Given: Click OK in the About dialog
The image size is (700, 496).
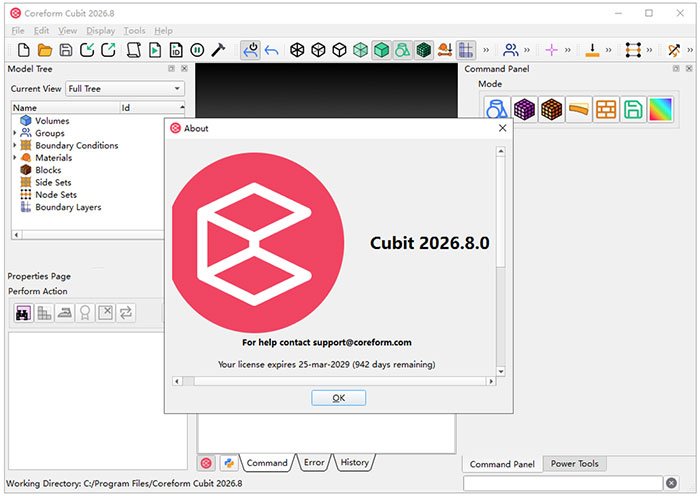Looking at the screenshot, I should point(338,398).
